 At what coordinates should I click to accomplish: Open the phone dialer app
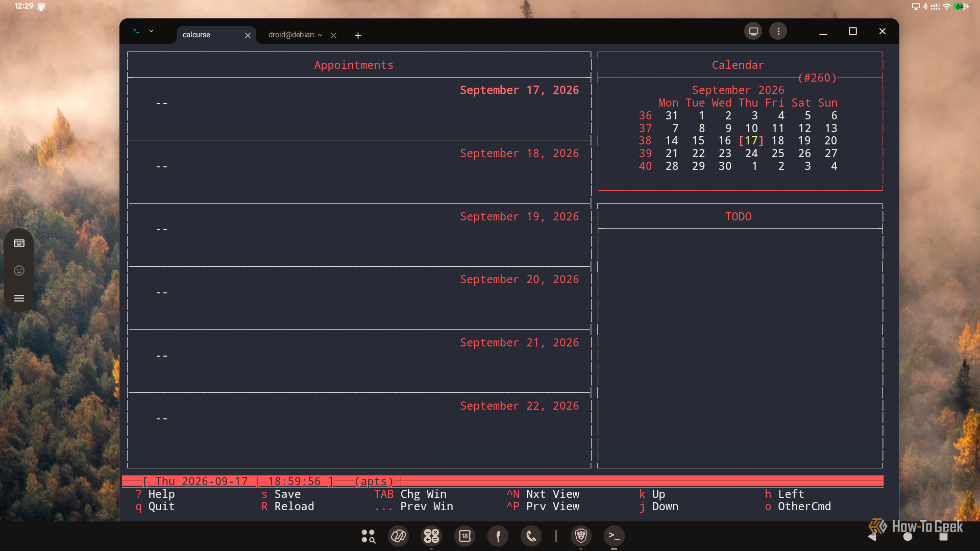pyautogui.click(x=531, y=536)
